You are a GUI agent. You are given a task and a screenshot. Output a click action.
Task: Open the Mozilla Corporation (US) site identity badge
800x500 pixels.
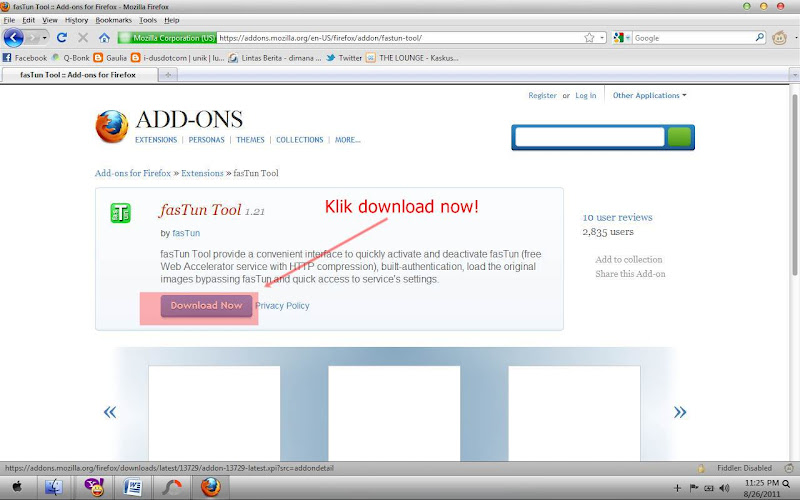167,38
